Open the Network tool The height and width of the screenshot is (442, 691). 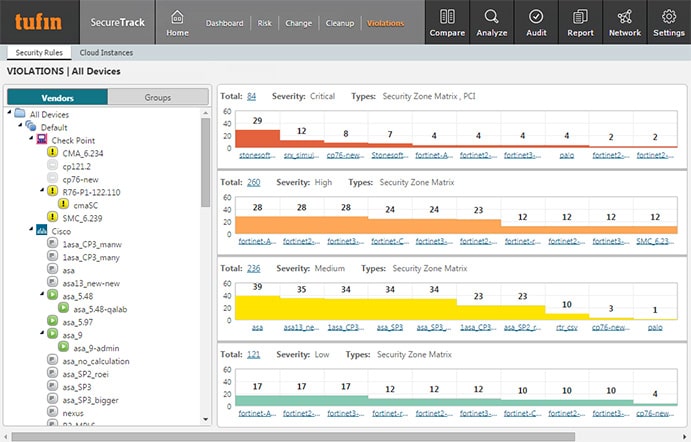[x=624, y=23]
